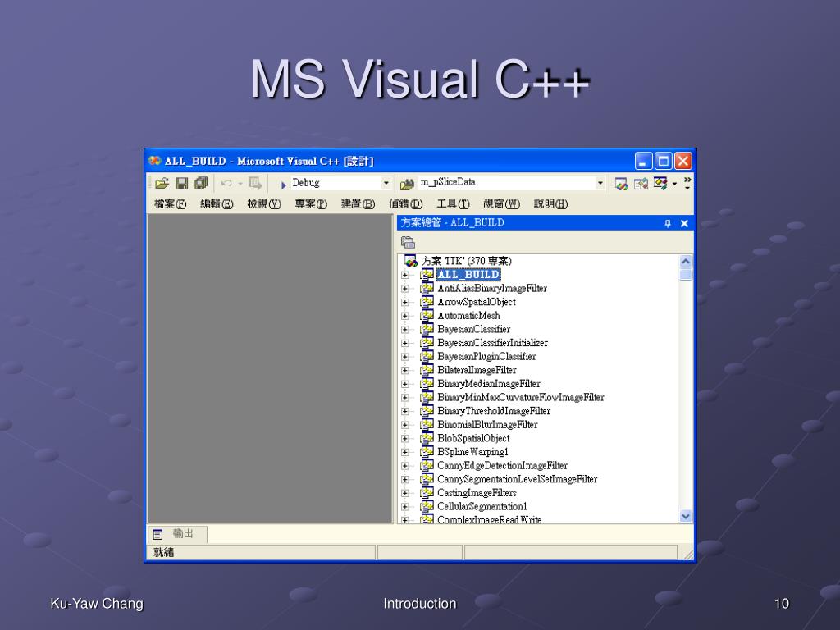Image resolution: width=840 pixels, height=630 pixels.
Task: Select the BayesianPluginClassifier project
Action: coord(486,357)
